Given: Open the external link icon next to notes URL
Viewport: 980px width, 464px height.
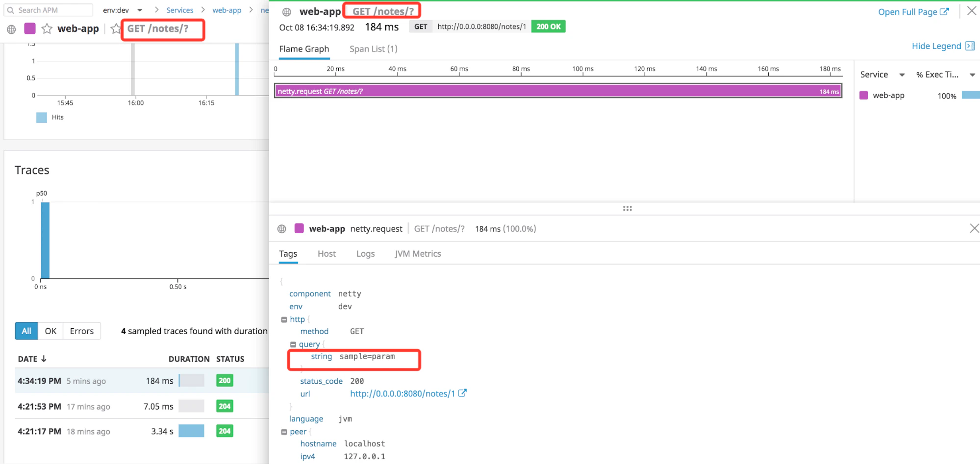Looking at the screenshot, I should pyautogui.click(x=463, y=393).
